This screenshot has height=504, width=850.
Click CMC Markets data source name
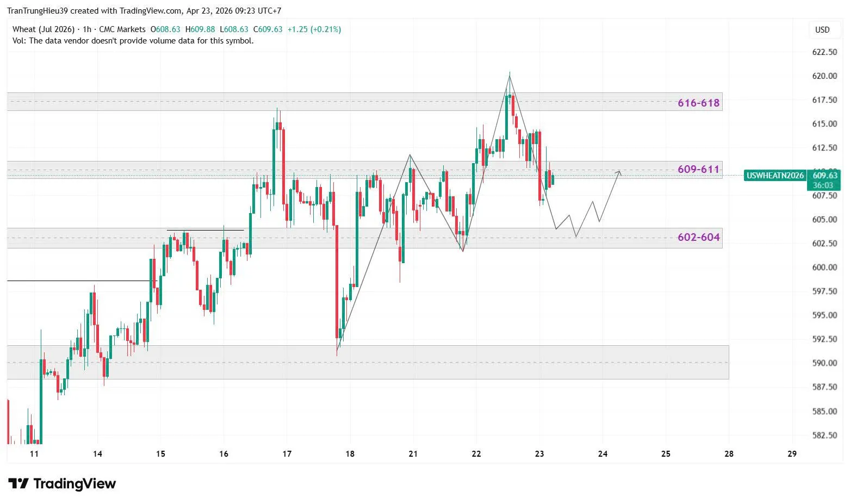coord(122,29)
